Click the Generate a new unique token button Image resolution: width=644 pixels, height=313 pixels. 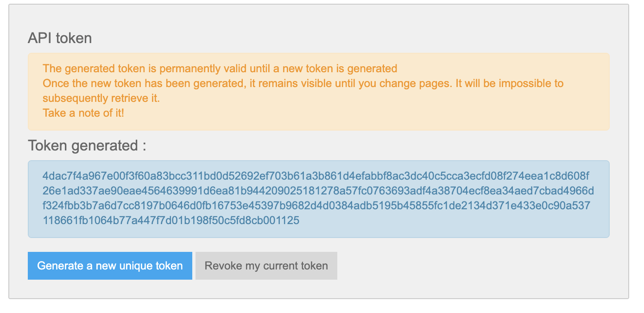pos(110,266)
